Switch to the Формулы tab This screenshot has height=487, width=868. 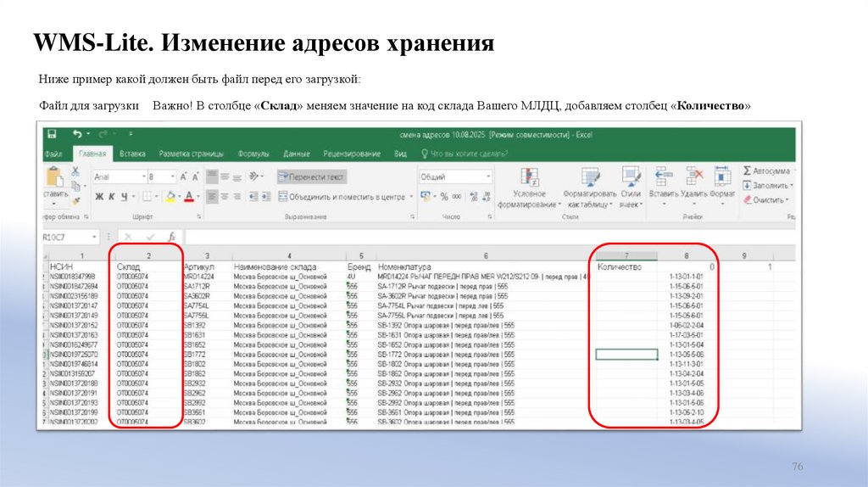coord(253,154)
